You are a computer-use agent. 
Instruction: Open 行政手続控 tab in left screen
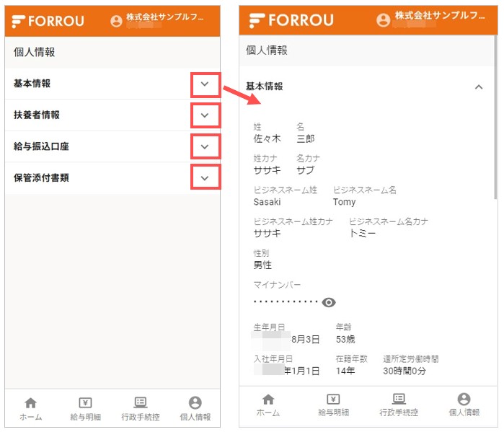tap(140, 408)
